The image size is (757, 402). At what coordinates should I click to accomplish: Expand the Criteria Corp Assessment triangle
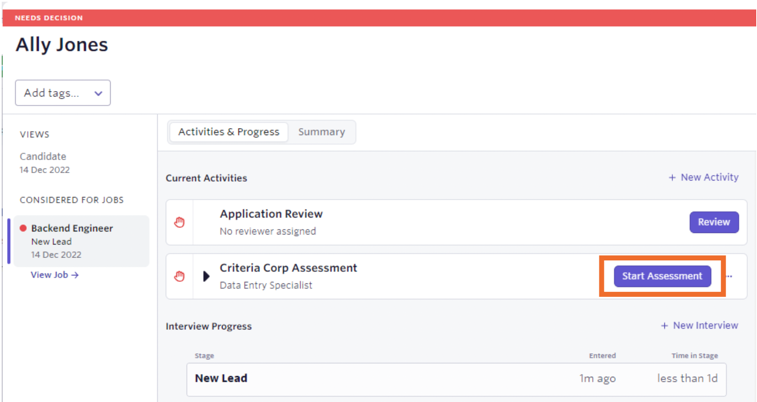coord(206,276)
